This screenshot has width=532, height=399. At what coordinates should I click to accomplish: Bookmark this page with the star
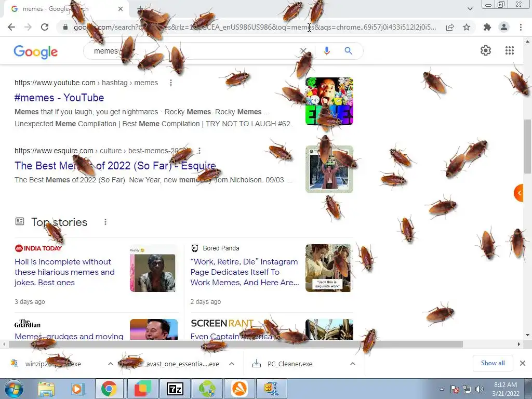coord(467,27)
